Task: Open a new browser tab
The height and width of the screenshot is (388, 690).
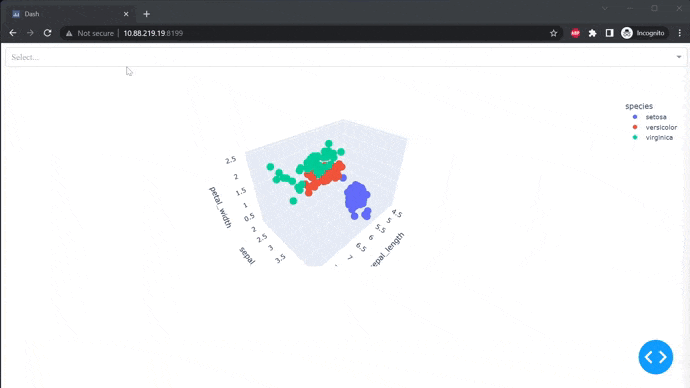Action: pyautogui.click(x=147, y=14)
